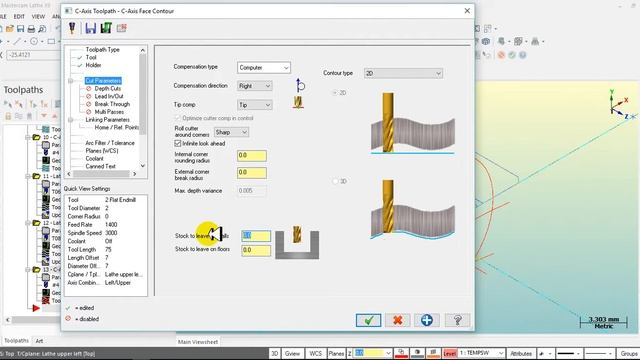Viewport: 640px width, 360px height.
Task: Click the compensation direction diagram icon
Action: pyautogui.click(x=300, y=85)
